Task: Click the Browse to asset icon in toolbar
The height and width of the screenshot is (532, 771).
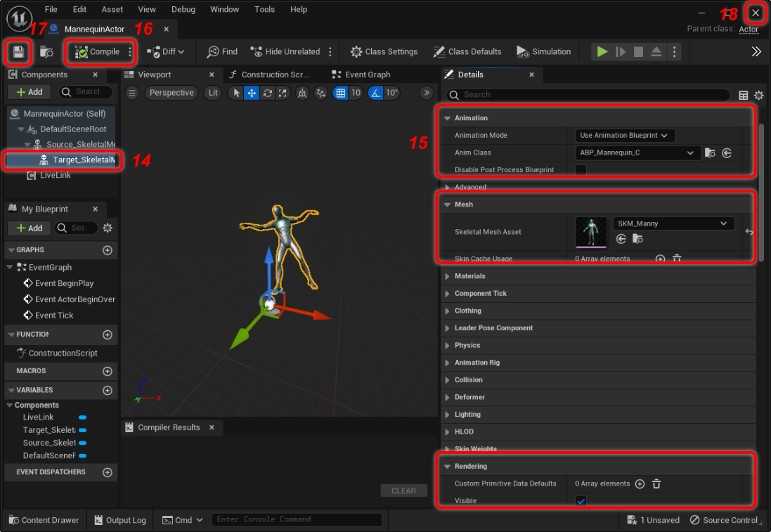Action: click(x=46, y=52)
